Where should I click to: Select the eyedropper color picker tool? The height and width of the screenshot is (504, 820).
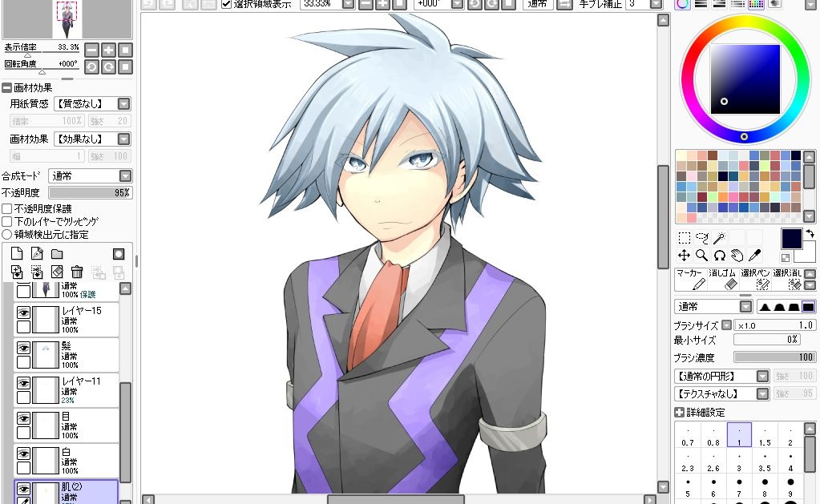pos(754,256)
